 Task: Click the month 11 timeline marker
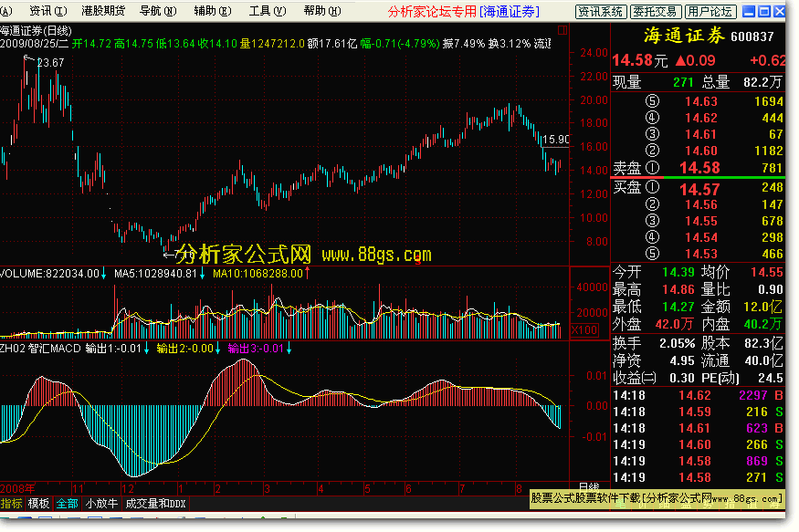coord(78,489)
